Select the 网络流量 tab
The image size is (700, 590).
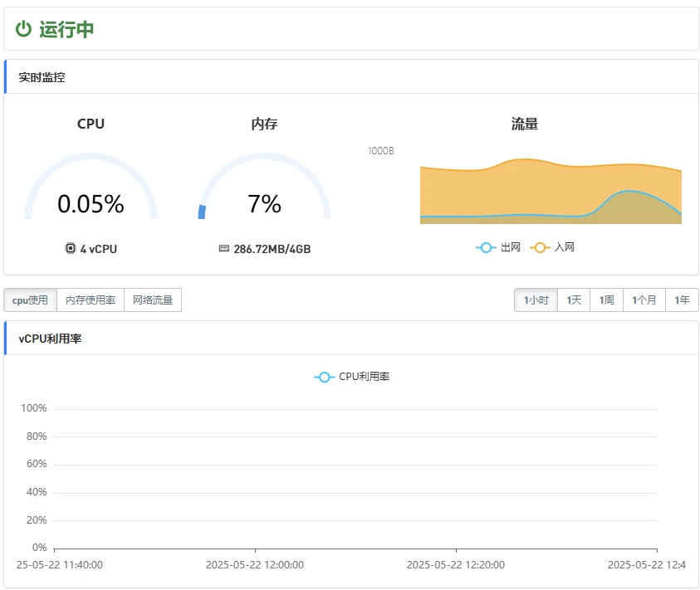point(153,300)
